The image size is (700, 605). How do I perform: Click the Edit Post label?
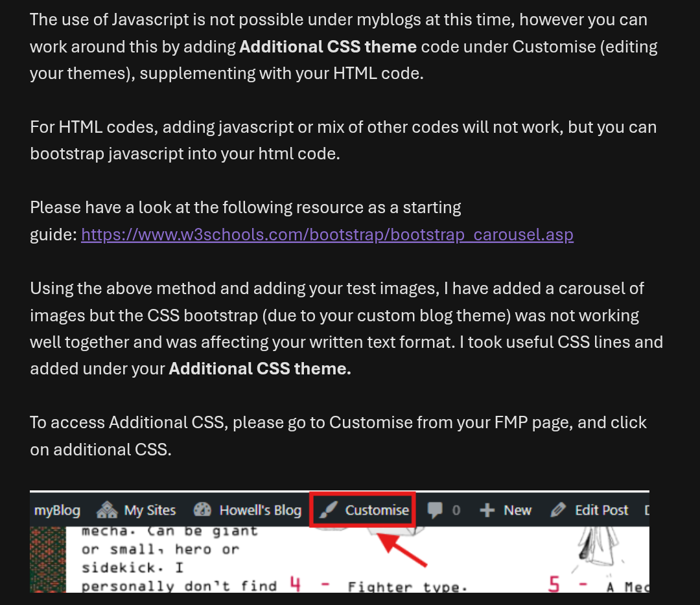601,510
